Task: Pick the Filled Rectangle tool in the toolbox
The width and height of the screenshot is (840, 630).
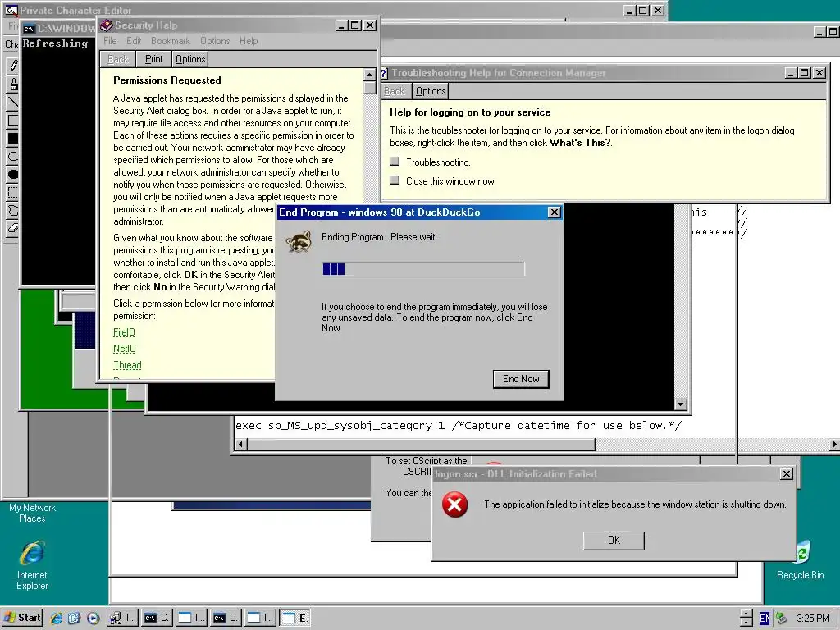Action: click(13, 138)
